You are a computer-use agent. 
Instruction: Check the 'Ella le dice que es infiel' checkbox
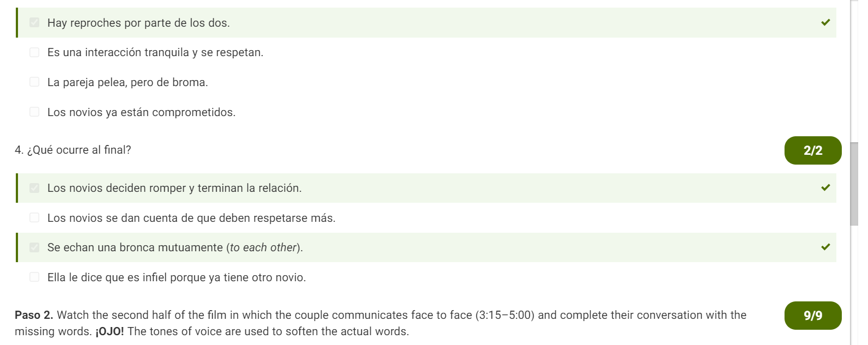(34, 277)
